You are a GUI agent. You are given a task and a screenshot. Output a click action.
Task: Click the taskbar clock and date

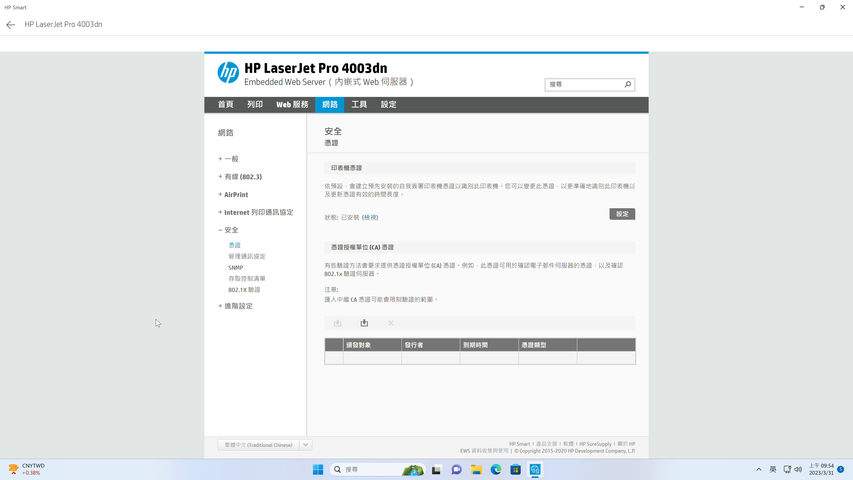[821, 470]
